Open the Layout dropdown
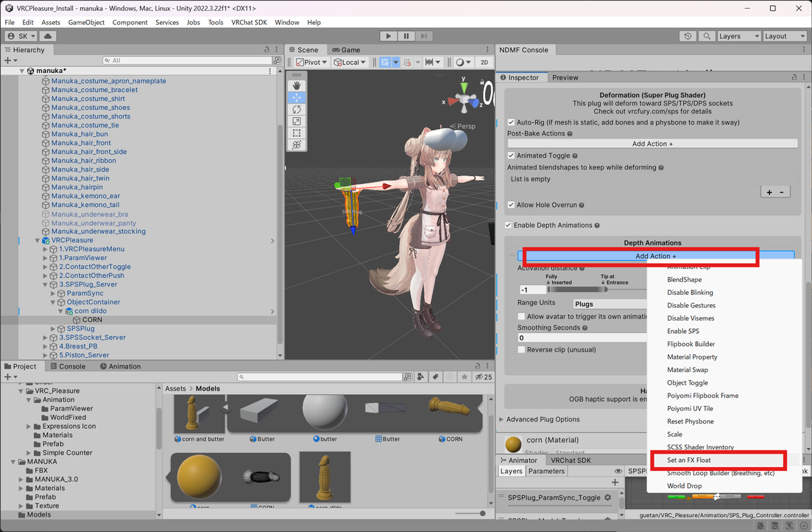This screenshot has width=812, height=532. click(x=785, y=36)
